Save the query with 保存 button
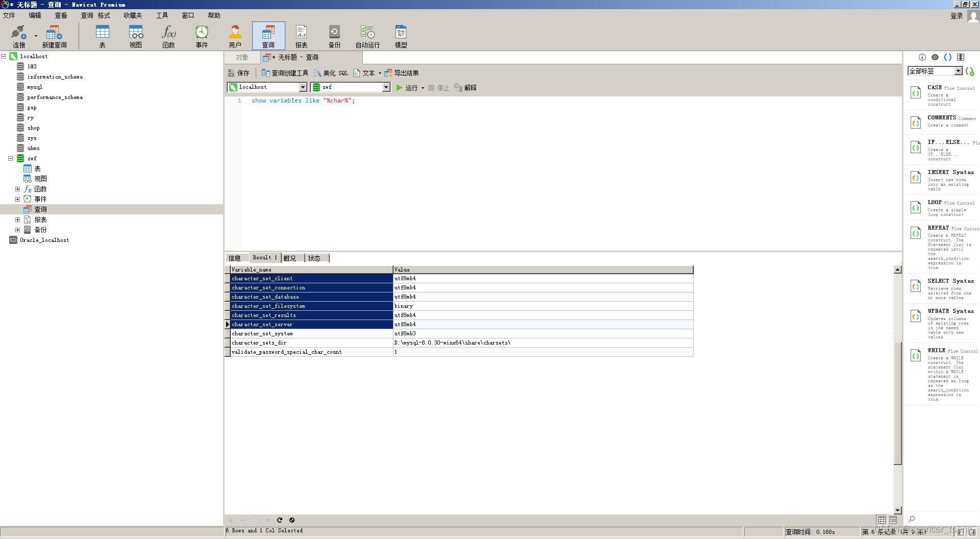 238,72
